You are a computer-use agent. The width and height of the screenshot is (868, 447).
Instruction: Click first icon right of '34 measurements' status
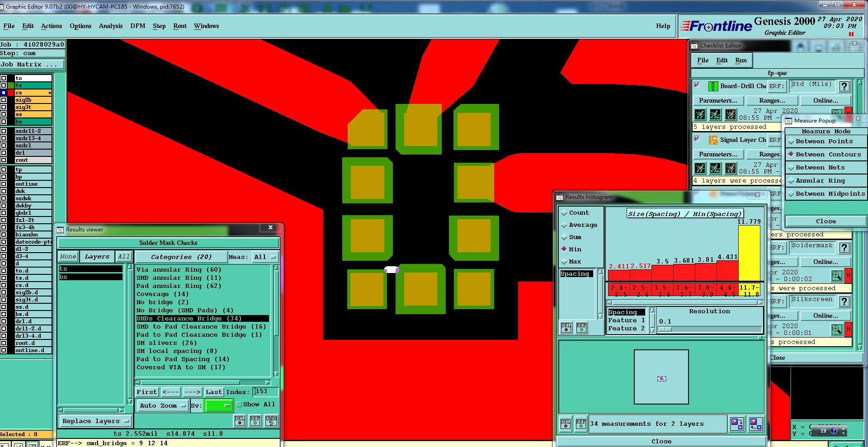(737, 423)
